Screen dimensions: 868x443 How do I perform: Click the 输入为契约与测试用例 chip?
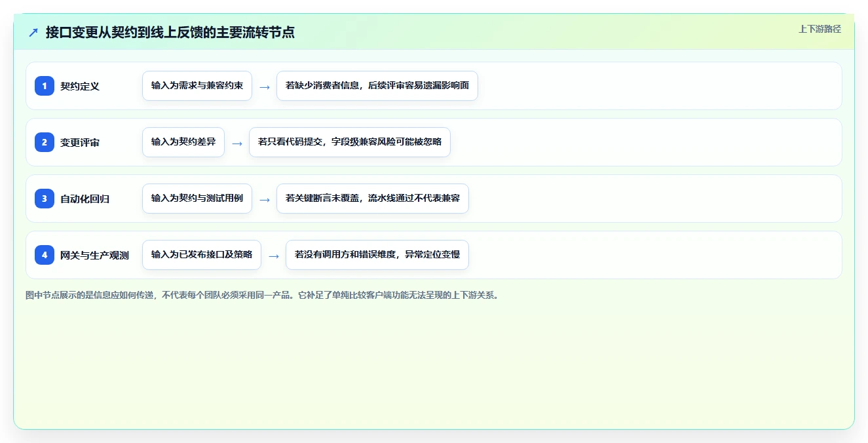pyautogui.click(x=197, y=199)
